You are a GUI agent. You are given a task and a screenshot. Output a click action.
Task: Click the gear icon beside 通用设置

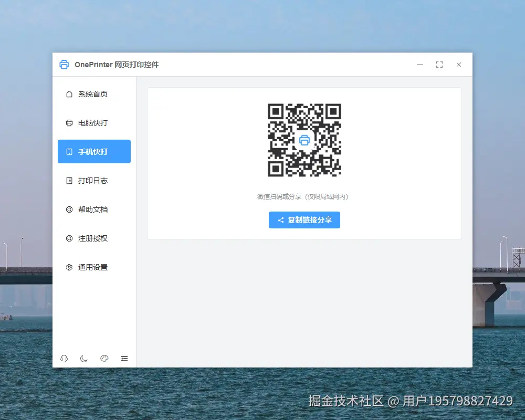tap(69, 267)
